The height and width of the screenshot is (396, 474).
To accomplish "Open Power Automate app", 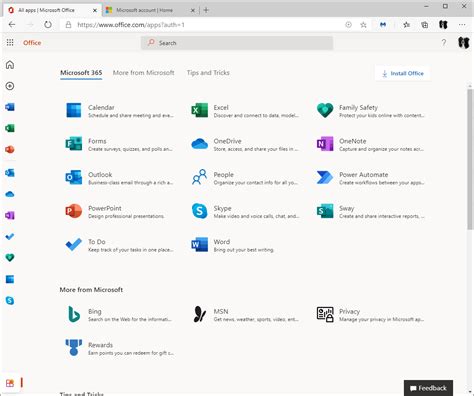I will (371, 178).
